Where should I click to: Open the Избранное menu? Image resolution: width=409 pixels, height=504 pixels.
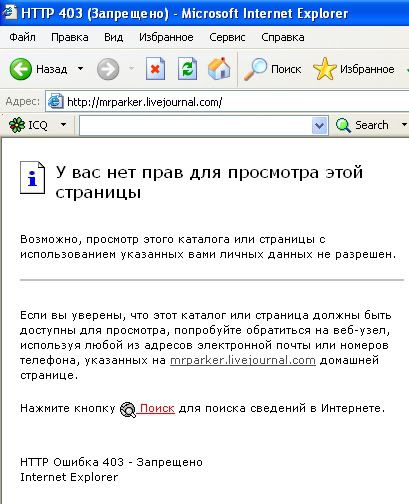point(166,37)
